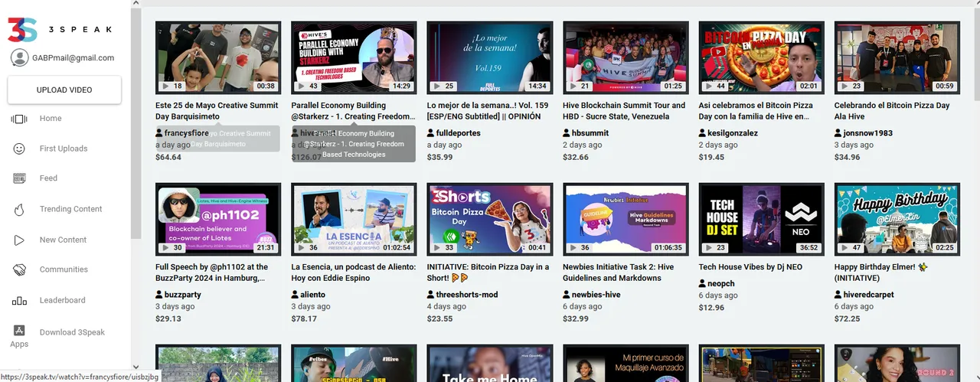Open the user account avatar icon
Image resolution: width=980 pixels, height=382 pixels.
pyautogui.click(x=19, y=57)
